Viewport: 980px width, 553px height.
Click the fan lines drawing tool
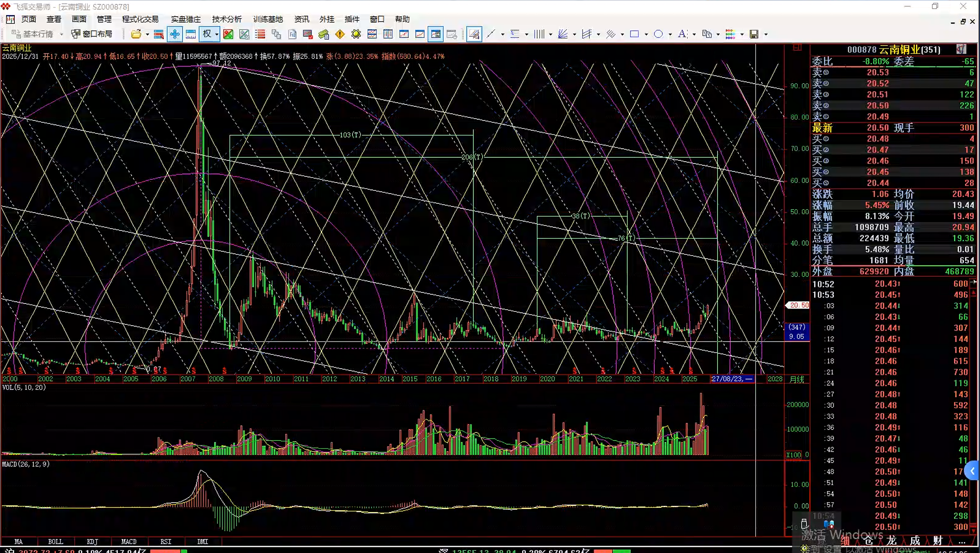(563, 34)
